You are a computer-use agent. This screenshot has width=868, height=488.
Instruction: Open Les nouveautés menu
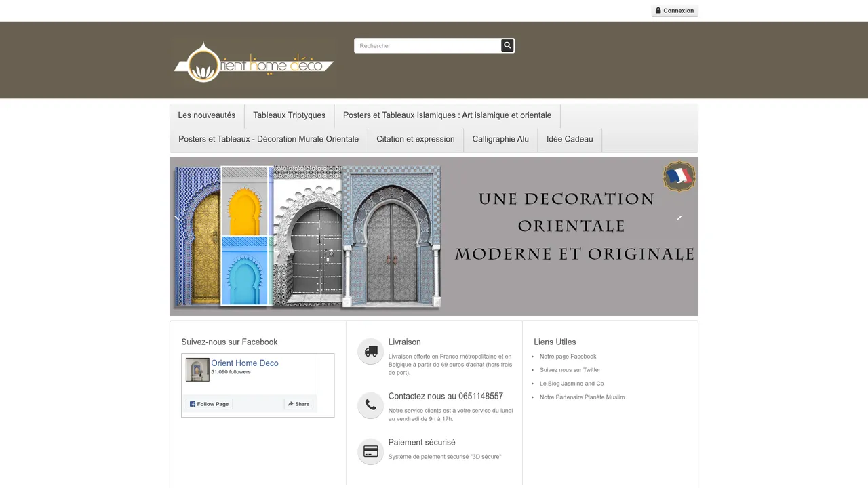207,115
